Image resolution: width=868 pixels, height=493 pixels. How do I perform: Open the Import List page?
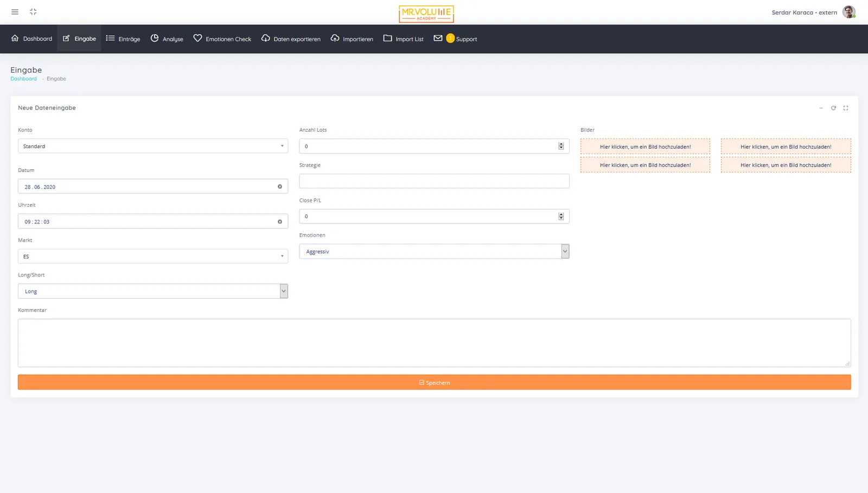click(404, 39)
